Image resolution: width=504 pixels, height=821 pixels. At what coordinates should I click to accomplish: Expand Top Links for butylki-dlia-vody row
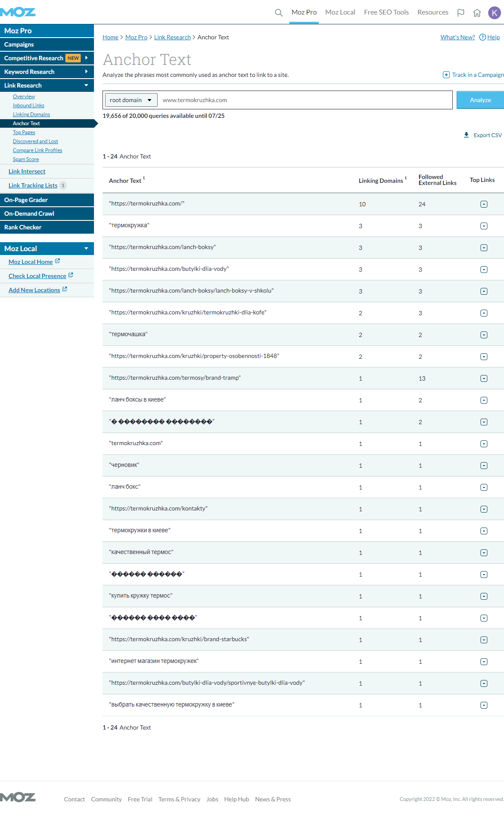[x=484, y=270]
